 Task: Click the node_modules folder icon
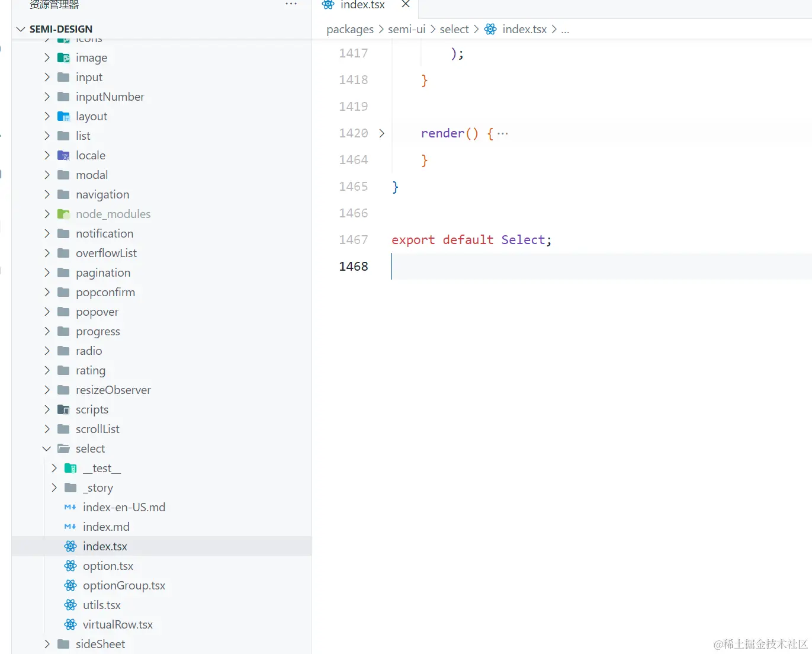(63, 214)
